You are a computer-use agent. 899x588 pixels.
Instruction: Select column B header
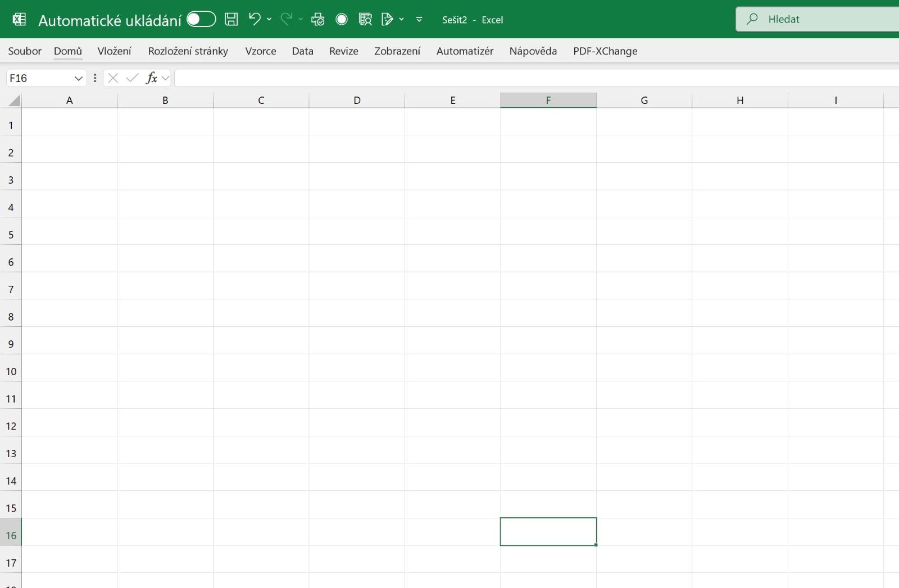click(165, 101)
